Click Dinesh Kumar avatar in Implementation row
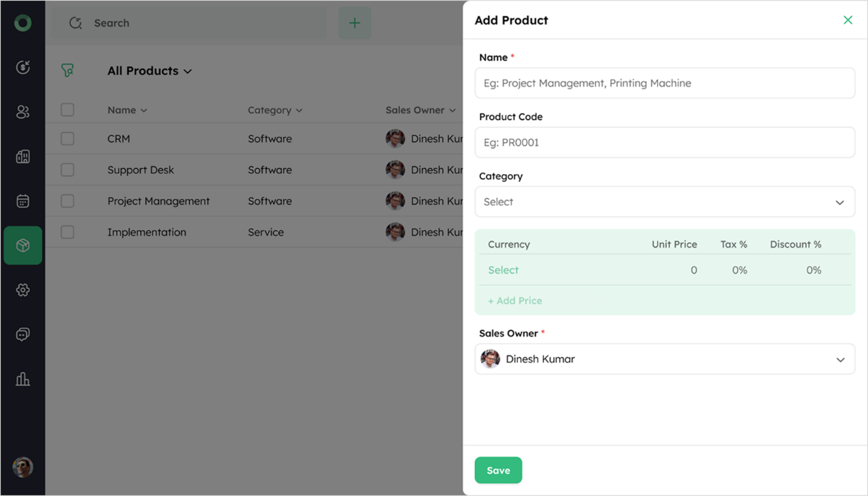This screenshot has width=868, height=496. tap(395, 232)
